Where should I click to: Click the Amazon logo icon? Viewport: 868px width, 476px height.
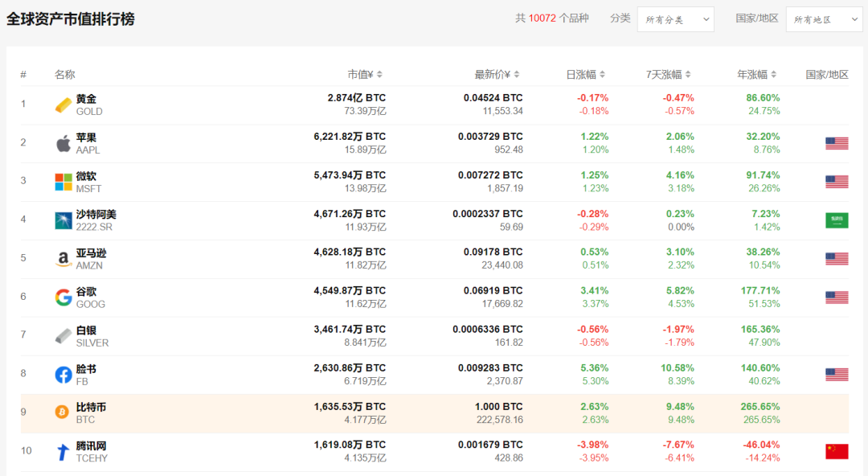click(63, 260)
